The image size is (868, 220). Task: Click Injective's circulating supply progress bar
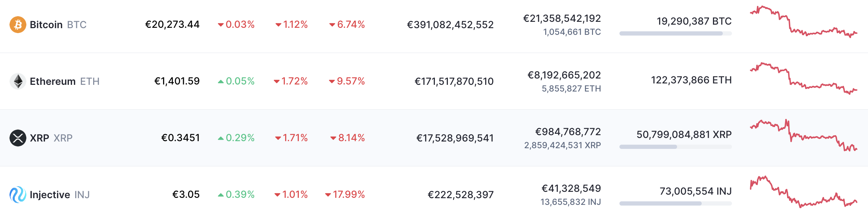tap(676, 203)
